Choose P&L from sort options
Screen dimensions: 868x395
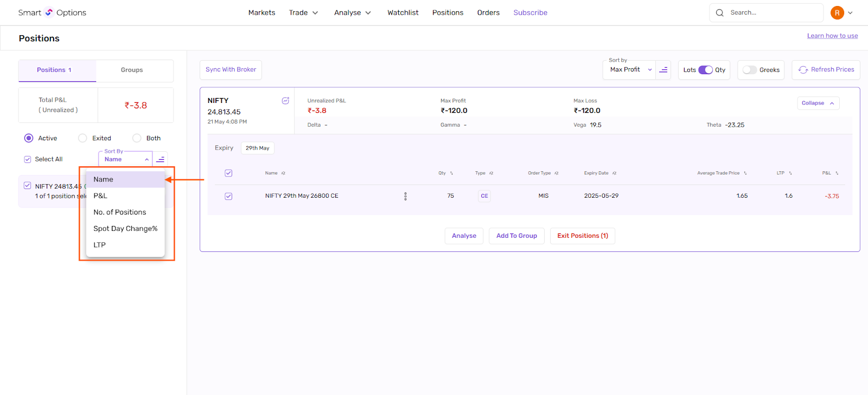[x=100, y=196]
